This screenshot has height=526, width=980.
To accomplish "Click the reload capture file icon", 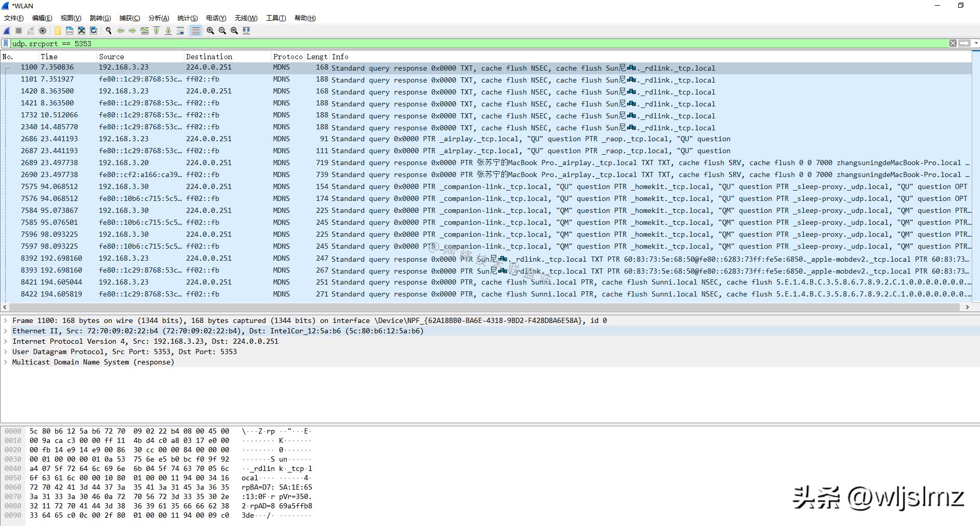I will 94,31.
